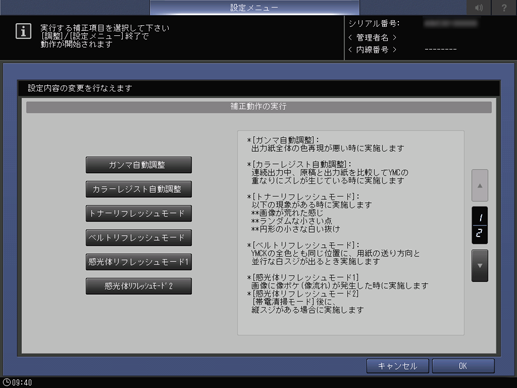The width and height of the screenshot is (517, 388).
Task: Click the シリアル番号 label
Action: [374, 24]
